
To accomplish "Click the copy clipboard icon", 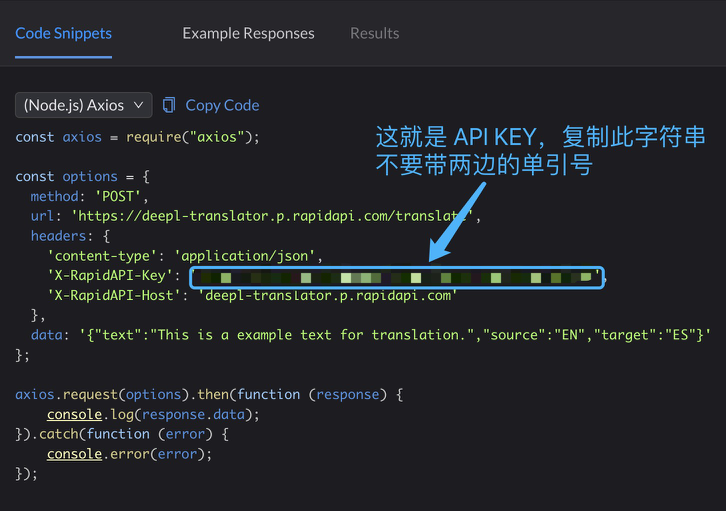I will (x=169, y=105).
